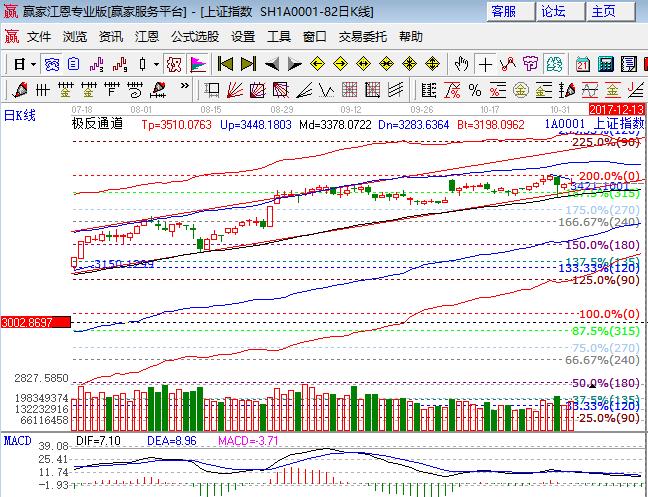Click the 客服 button
This screenshot has width=648, height=497.
[x=504, y=11]
